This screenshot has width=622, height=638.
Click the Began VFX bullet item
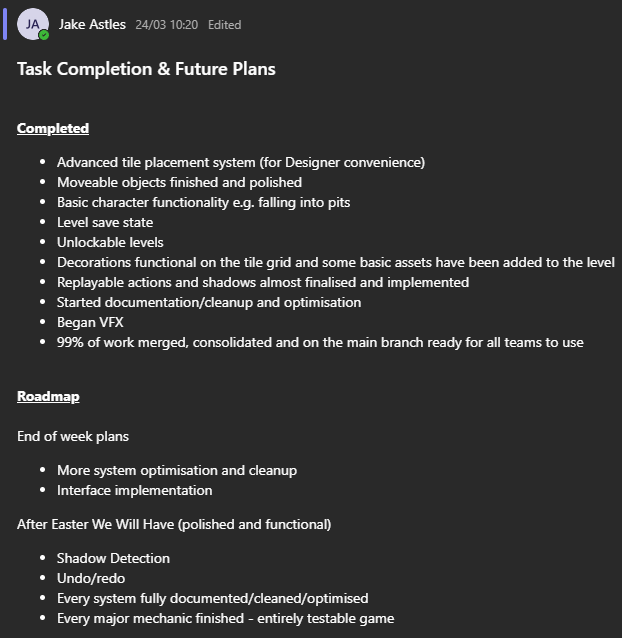tap(90, 322)
